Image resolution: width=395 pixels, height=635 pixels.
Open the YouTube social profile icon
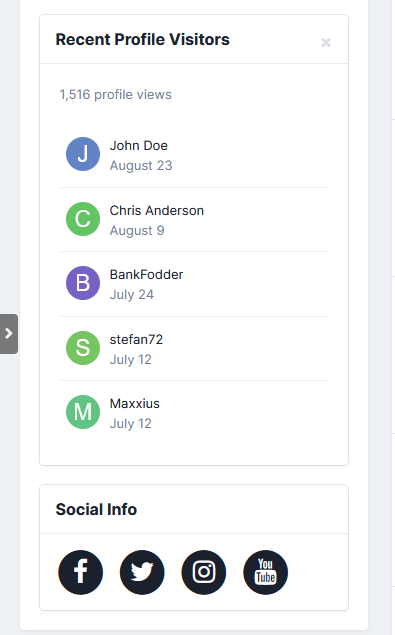(x=265, y=572)
